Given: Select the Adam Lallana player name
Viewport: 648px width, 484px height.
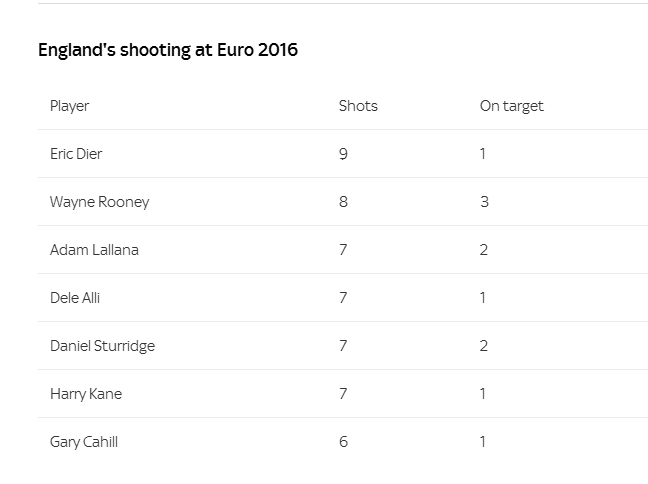Looking at the screenshot, I should [94, 250].
